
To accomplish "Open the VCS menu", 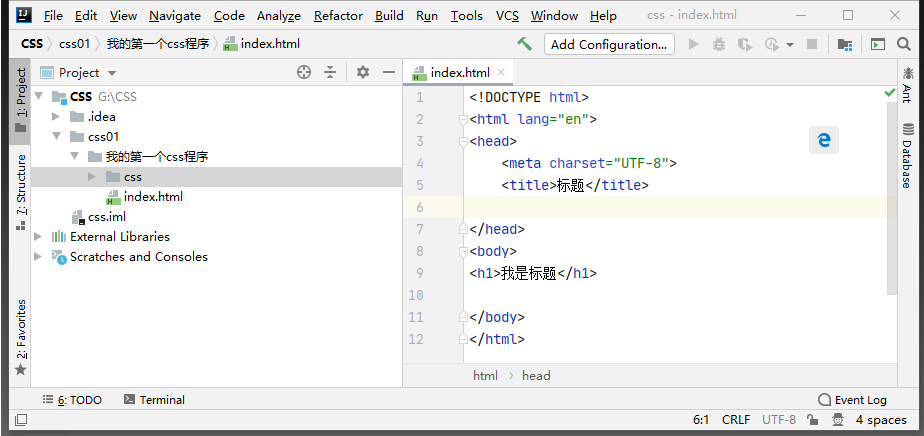I will 507,15.
